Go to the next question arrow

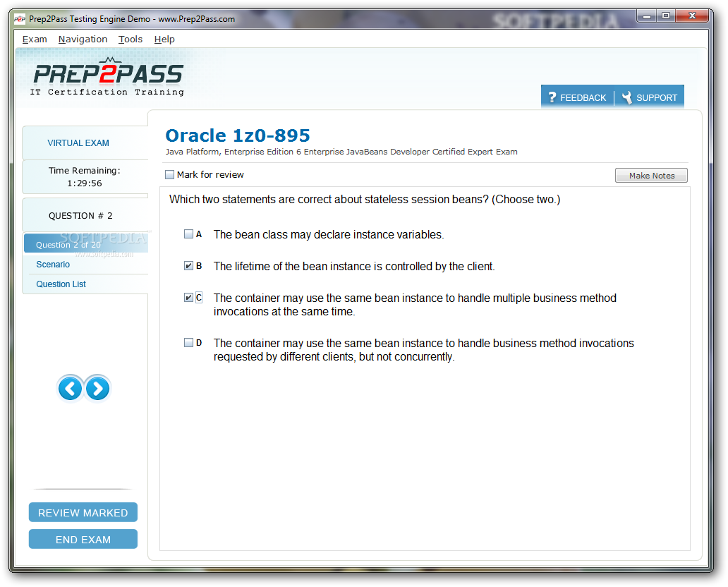[x=97, y=388]
